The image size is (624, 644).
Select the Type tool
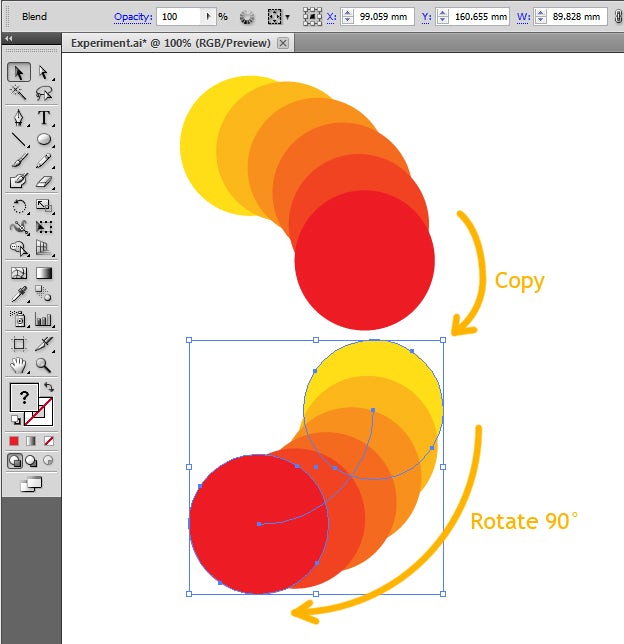tap(44, 118)
